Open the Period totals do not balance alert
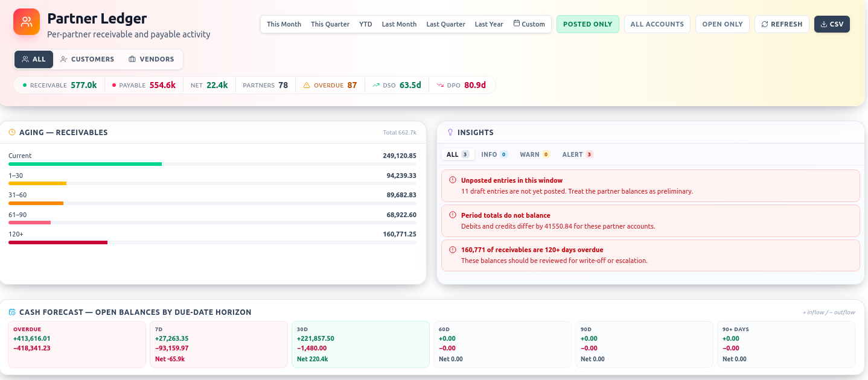This screenshot has width=868, height=380. pos(651,220)
